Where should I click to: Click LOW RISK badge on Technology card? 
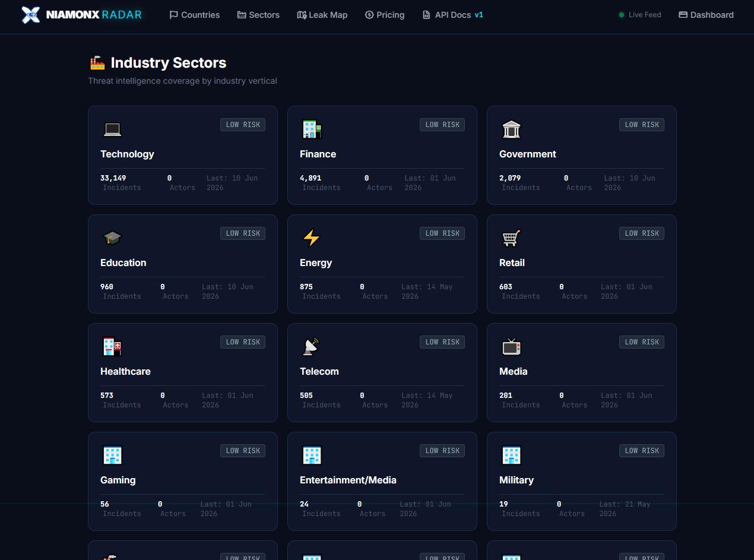243,125
